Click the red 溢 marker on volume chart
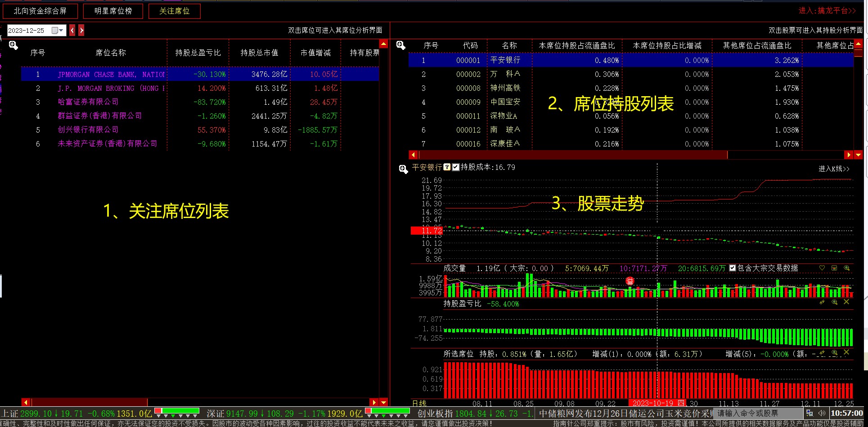868x427 pixels. pyautogui.click(x=630, y=281)
